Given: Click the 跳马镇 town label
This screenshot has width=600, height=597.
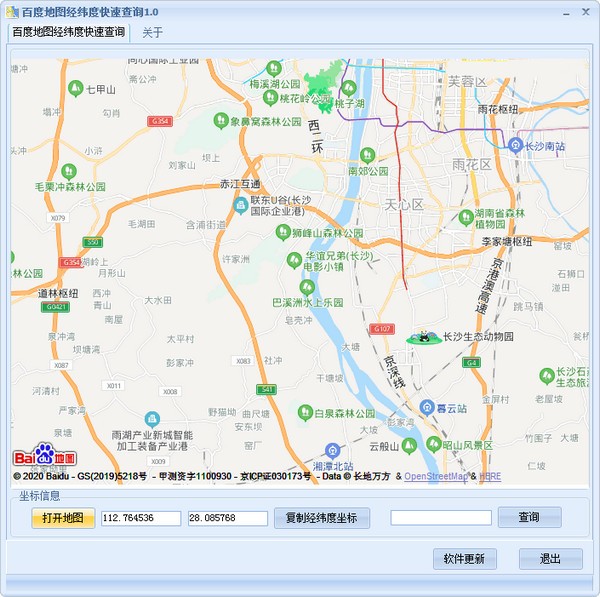Looking at the screenshot, I should [528, 306].
